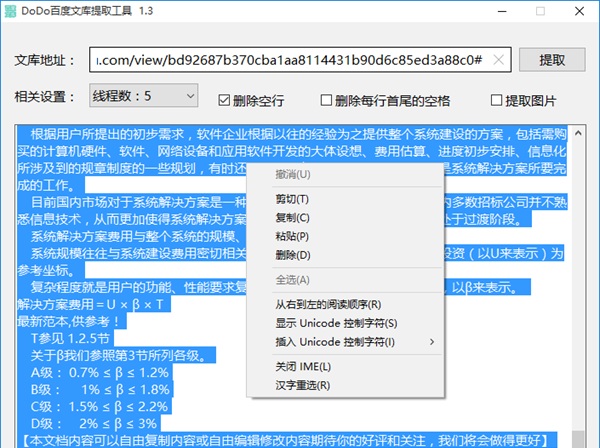Enable the 提取图片 checkbox
The image size is (600, 448).
(496, 100)
